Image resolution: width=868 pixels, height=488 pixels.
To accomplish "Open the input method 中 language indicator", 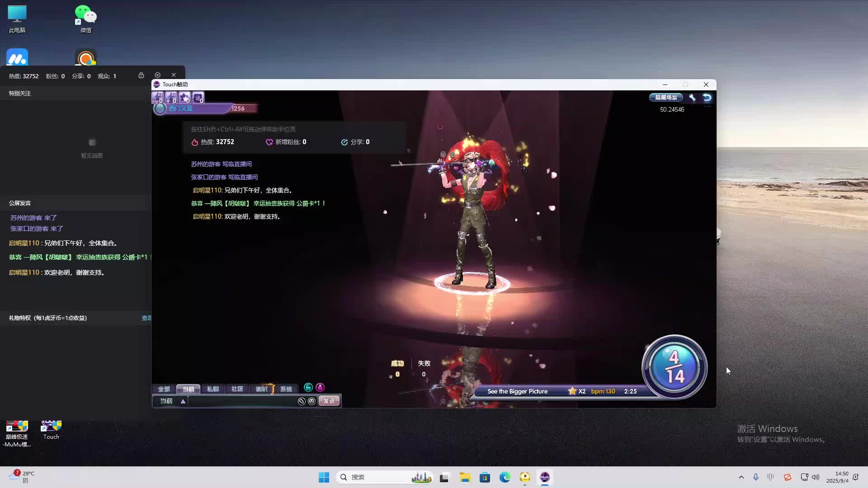I will click(x=770, y=477).
